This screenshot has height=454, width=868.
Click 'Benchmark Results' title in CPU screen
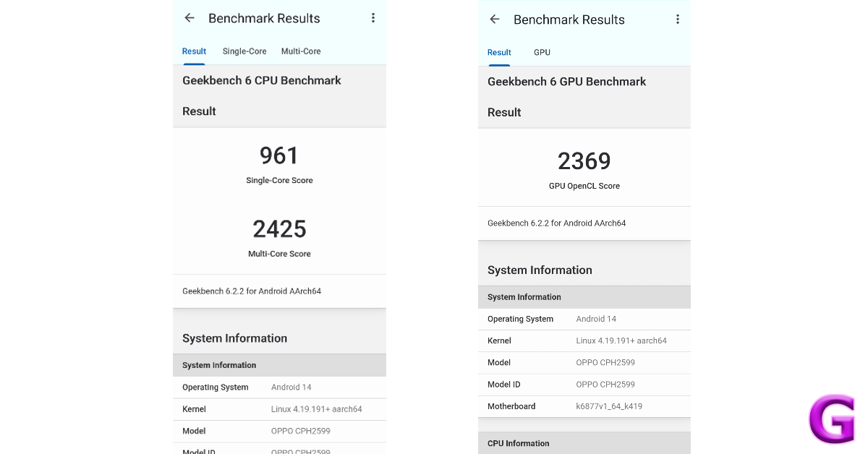264,18
